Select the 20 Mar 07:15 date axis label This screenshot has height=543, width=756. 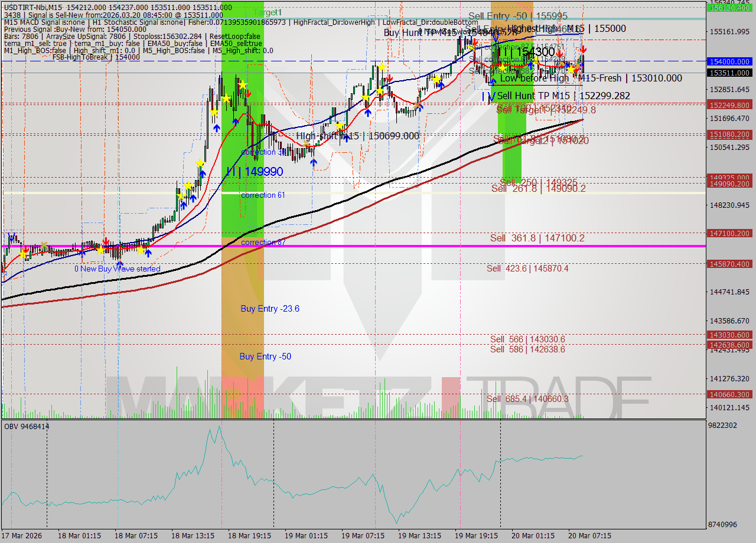(x=590, y=537)
